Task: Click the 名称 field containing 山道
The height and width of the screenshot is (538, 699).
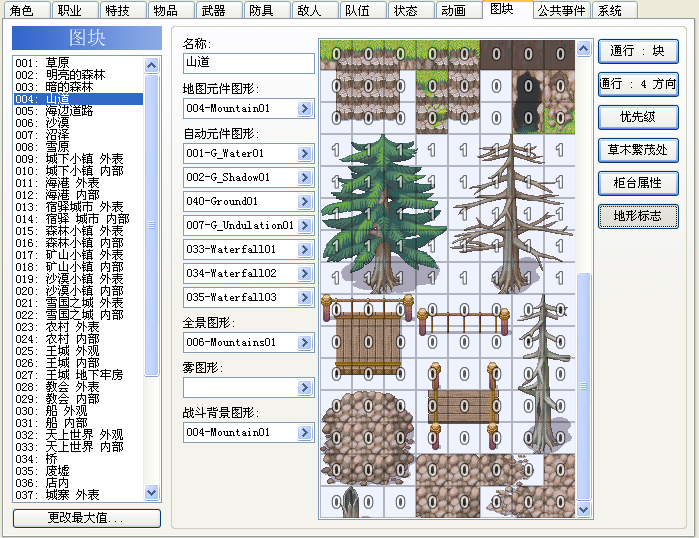Action: tap(248, 63)
